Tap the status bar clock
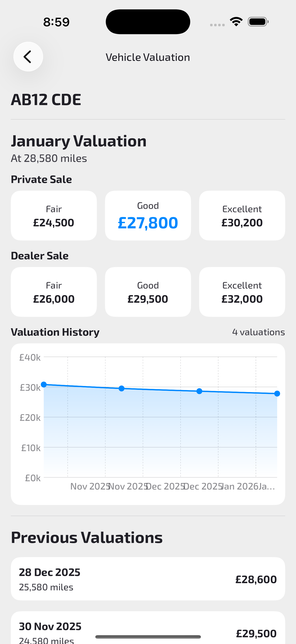 point(57,22)
